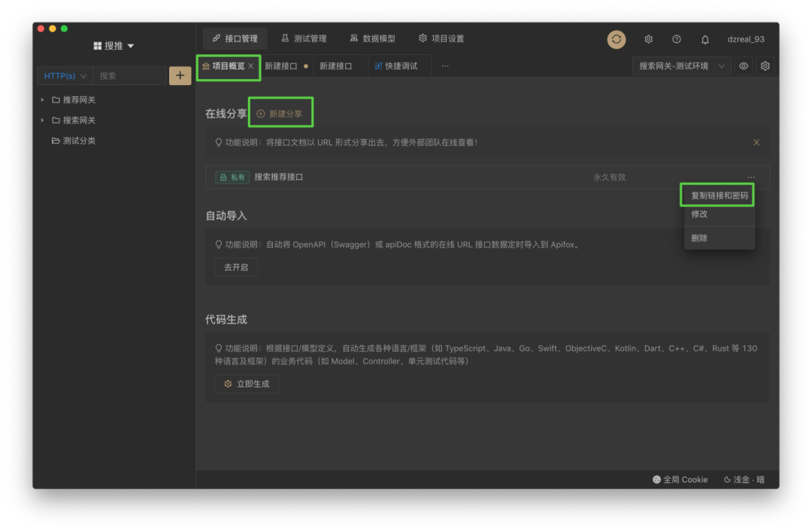Click the sync refresh icon in header
This screenshot has width=812, height=532.
pyautogui.click(x=617, y=39)
